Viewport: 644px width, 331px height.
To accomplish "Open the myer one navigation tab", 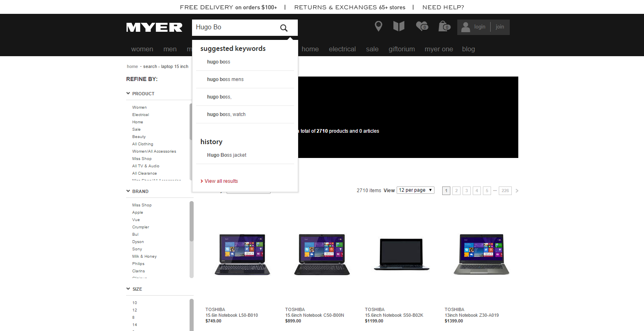I will [439, 49].
